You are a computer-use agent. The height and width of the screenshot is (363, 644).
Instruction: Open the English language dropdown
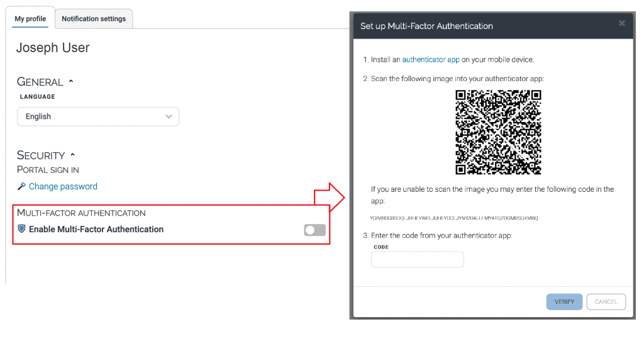click(98, 116)
